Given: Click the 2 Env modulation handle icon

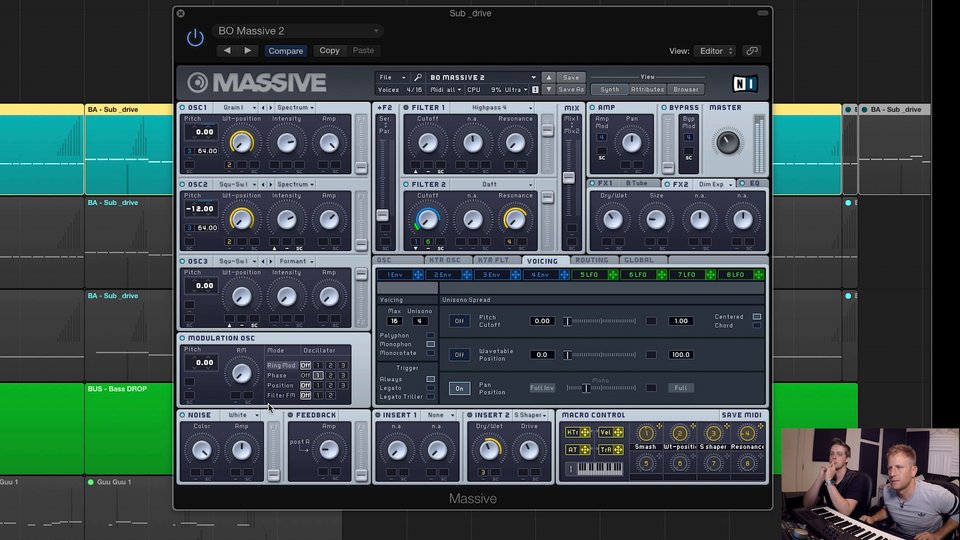Looking at the screenshot, I should (x=467, y=275).
